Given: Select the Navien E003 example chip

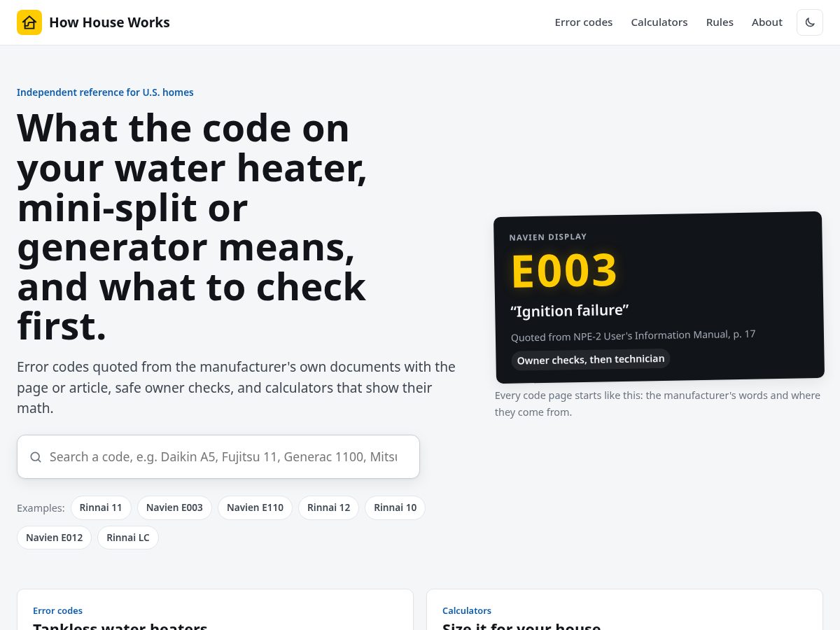Looking at the screenshot, I should (174, 507).
